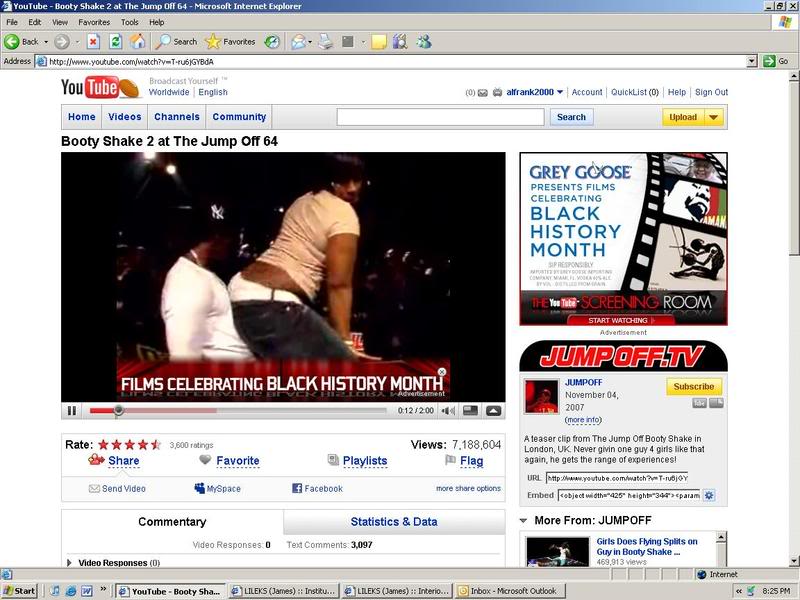This screenshot has height=600, width=800.
Task: Click the Messenger people icon in toolbar
Action: pos(423,42)
